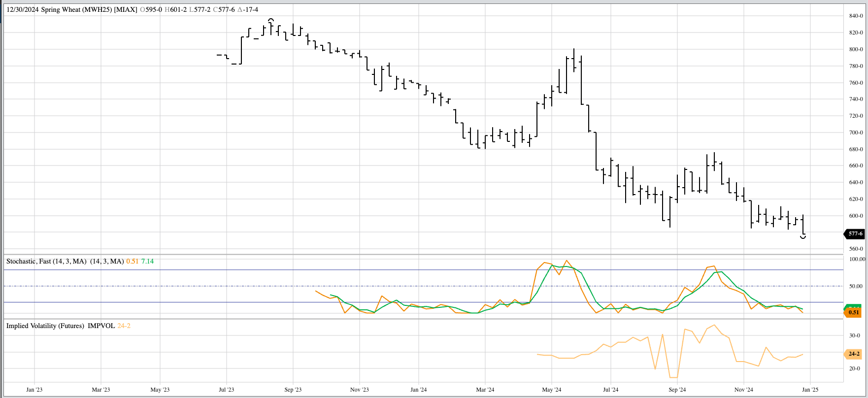Click the 700-0 label on the price axis

pyautogui.click(x=856, y=133)
